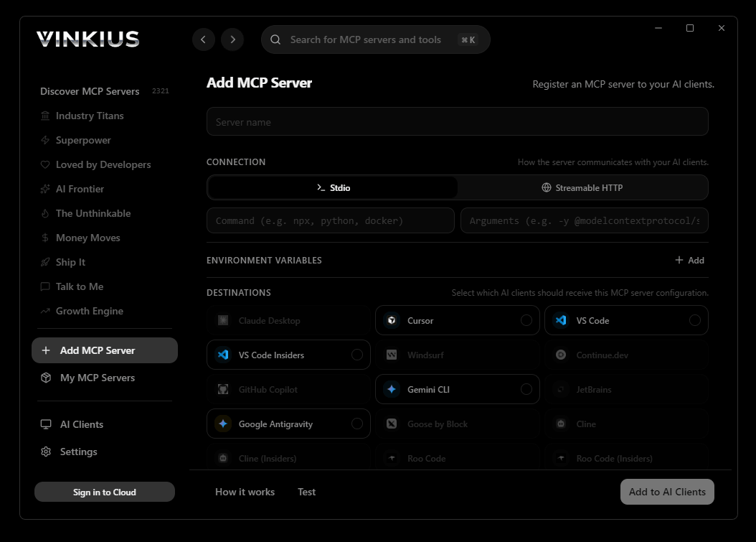Select the VS Code destination radio button
The height and width of the screenshot is (542, 756).
694,320
